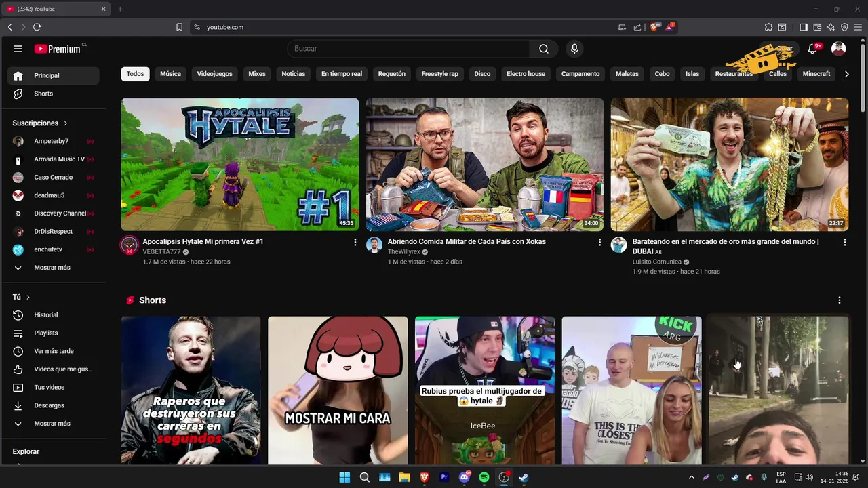Screen dimensions: 868x488
Task: Click the share page icon in address bar
Action: 637,27
